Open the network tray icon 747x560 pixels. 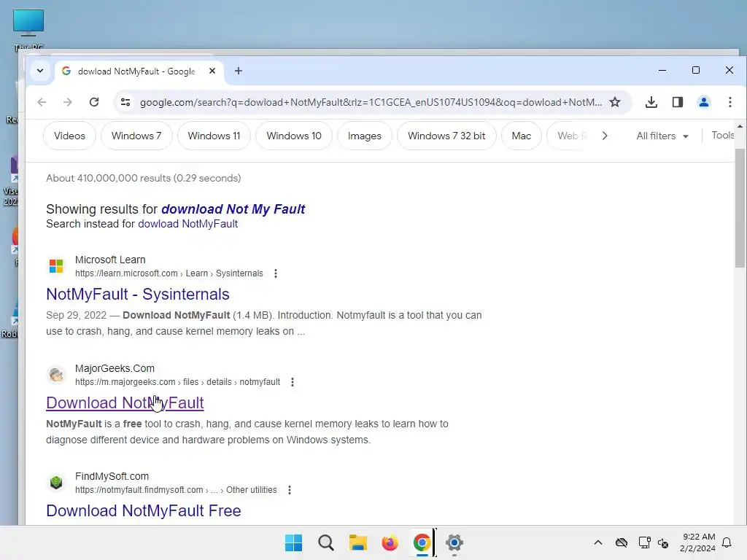pos(644,542)
